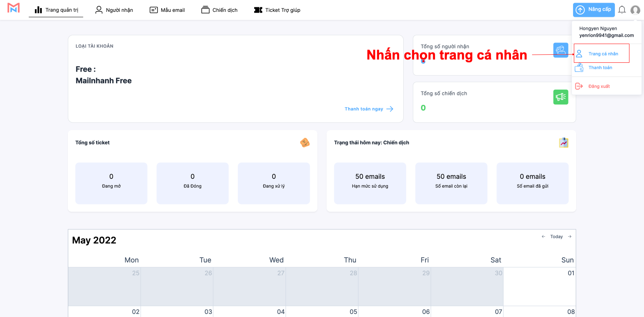Click the user avatar icon
This screenshot has width=644, height=317.
point(635,10)
